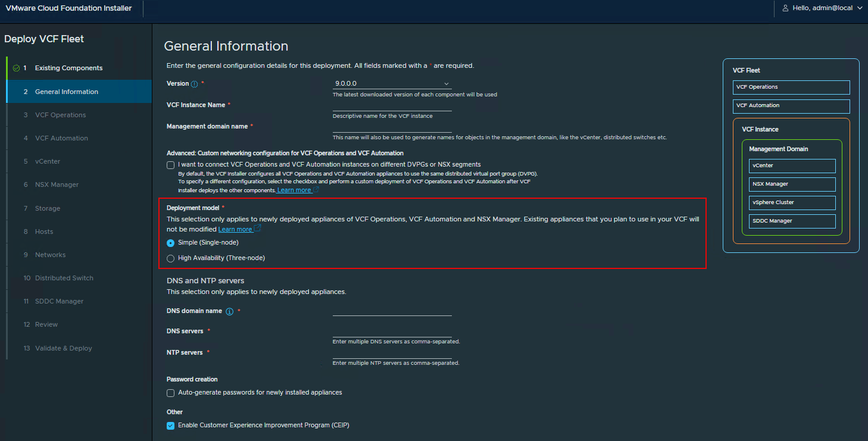Click the Deployment model label

click(x=193, y=208)
